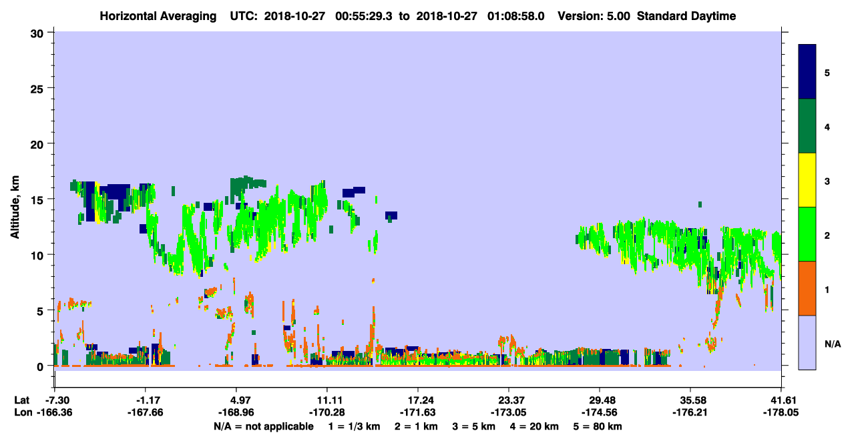Click the 0 altitude tick label
Screen dimensions: 868x445
(41, 366)
